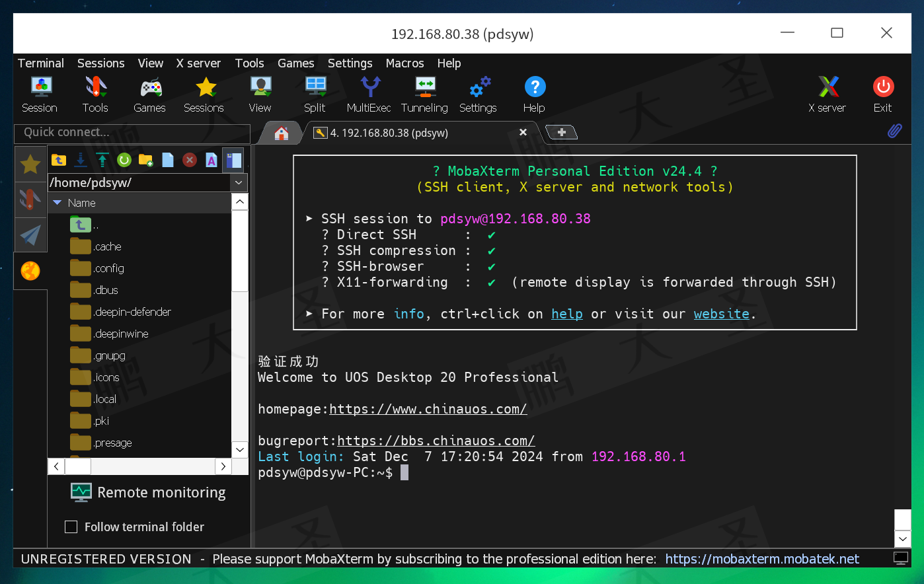The width and height of the screenshot is (924, 584).
Task: Select the .cache folder
Action: pyautogui.click(x=96, y=246)
